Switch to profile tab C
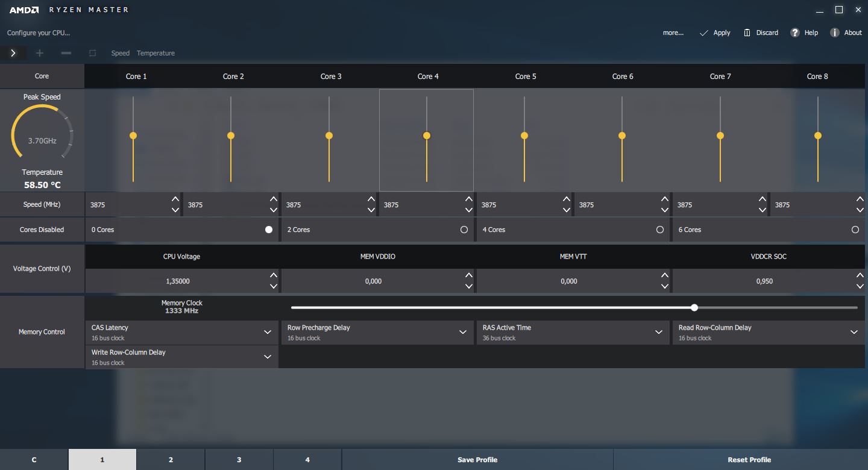Image resolution: width=868 pixels, height=470 pixels. click(34, 460)
